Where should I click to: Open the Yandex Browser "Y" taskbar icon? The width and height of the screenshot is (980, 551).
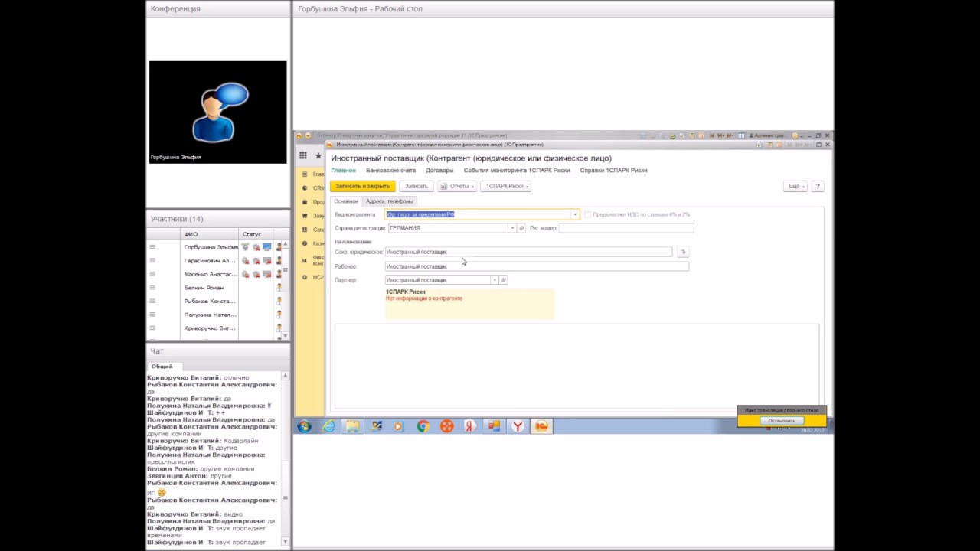pos(518,426)
